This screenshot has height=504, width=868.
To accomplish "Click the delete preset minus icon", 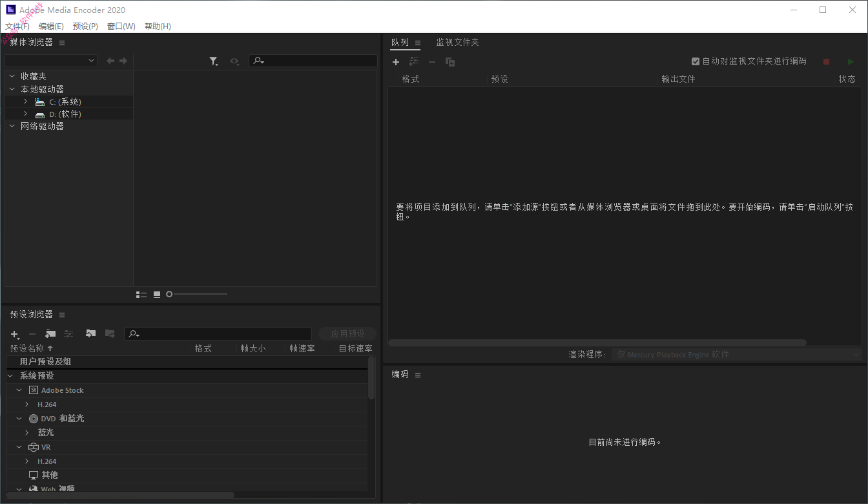I will [32, 334].
